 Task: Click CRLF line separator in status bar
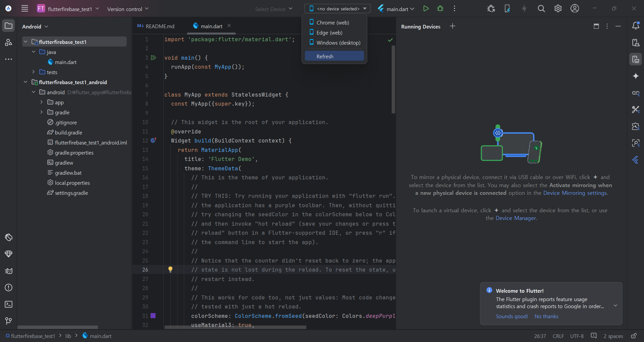tap(558, 336)
